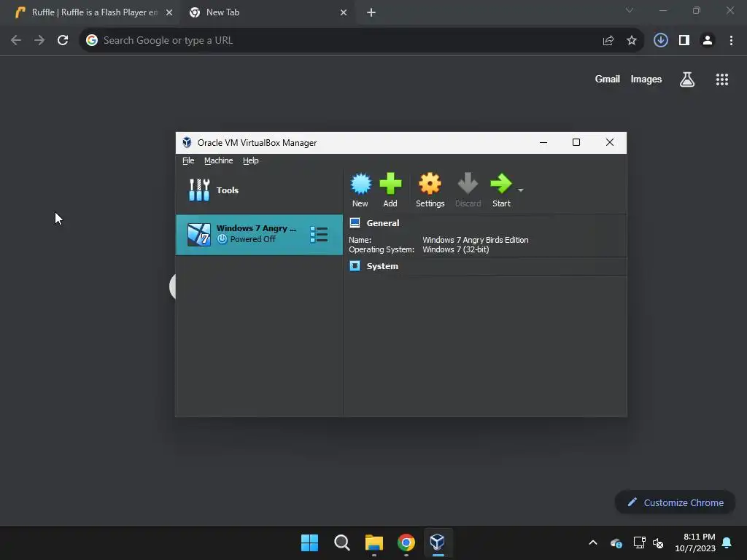Screen dimensions: 747x560
Task: Click the muted volume tray icon
Action: click(x=658, y=542)
